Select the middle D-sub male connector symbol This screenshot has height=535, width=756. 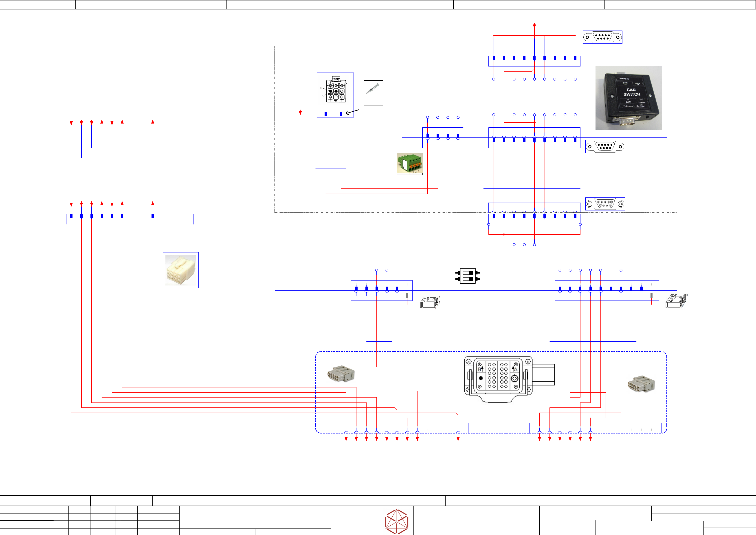click(x=605, y=147)
